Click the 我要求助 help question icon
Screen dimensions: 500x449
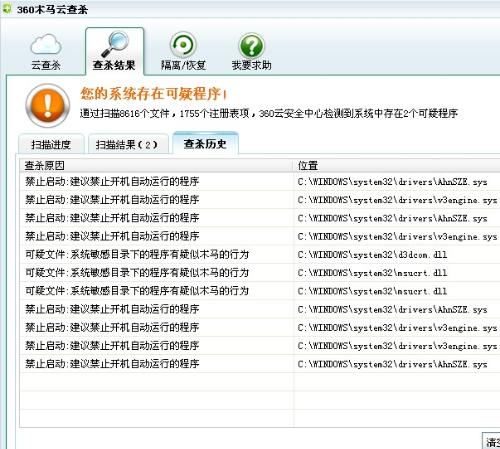coord(251,52)
